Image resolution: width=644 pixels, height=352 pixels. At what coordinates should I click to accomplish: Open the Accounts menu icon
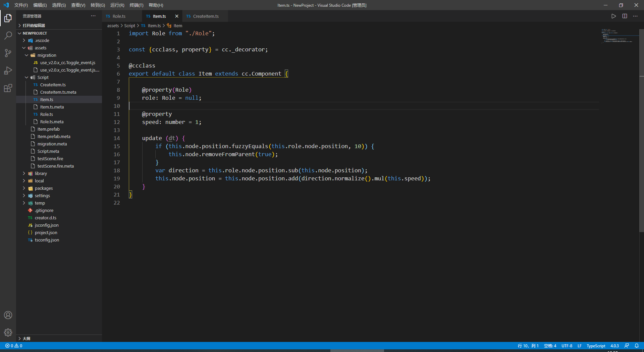click(x=8, y=315)
